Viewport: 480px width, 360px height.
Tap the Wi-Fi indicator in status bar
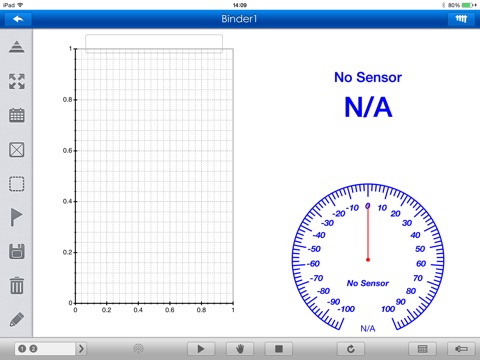point(20,5)
